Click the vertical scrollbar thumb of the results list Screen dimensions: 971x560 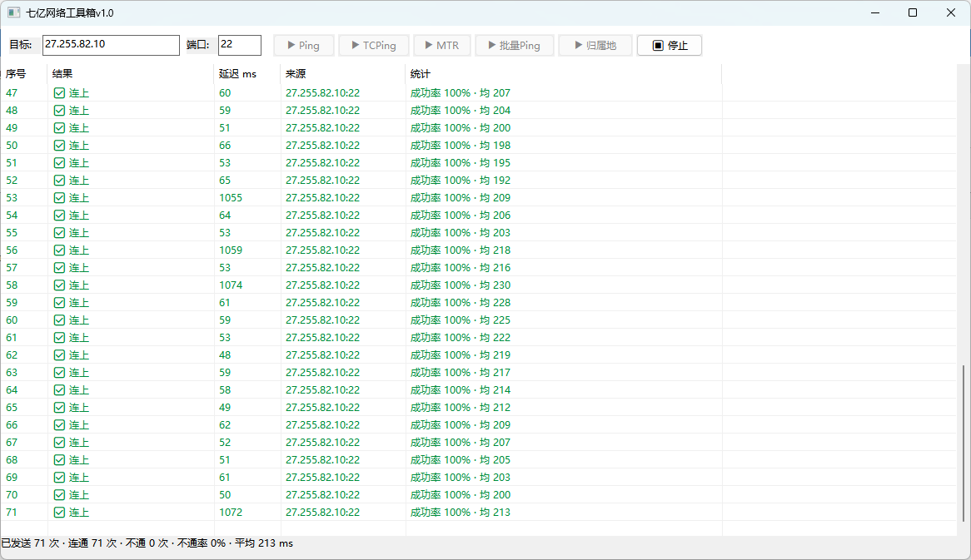964,443
